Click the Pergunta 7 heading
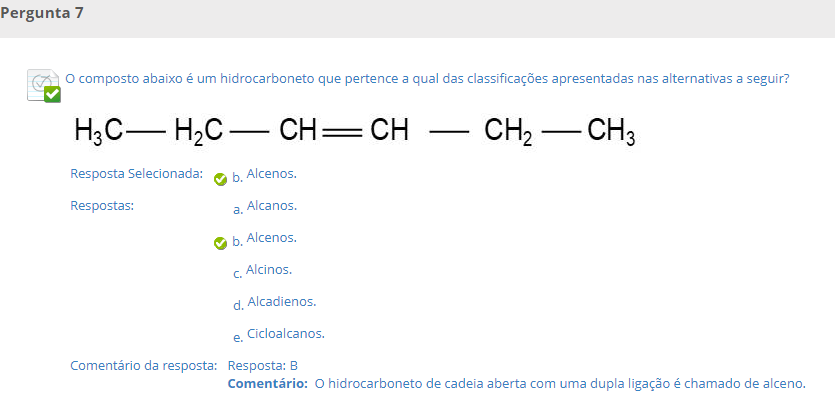This screenshot has width=835, height=404. 42,13
